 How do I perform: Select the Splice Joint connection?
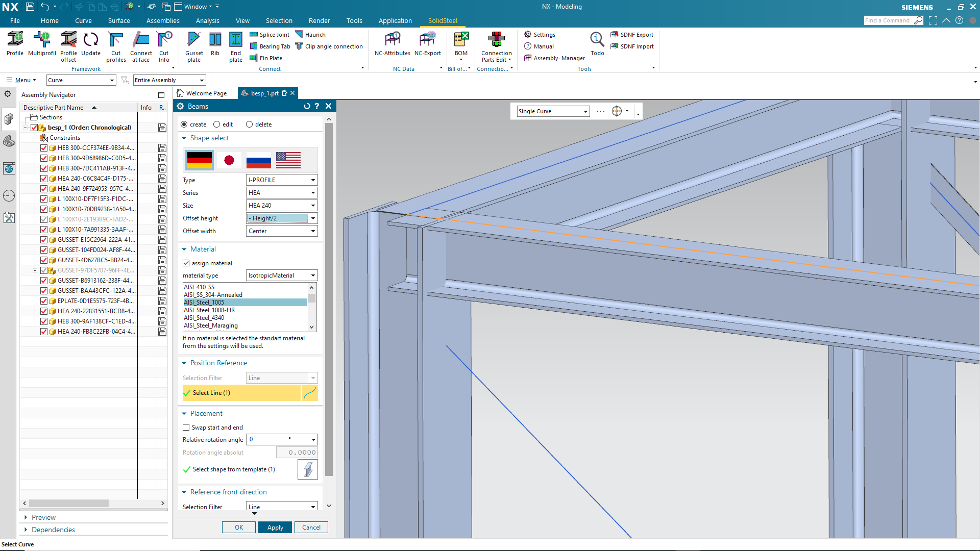coord(269,34)
